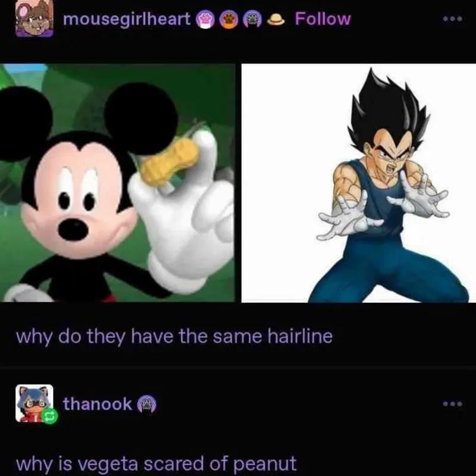Image resolution: width=476 pixels, height=476 pixels.
Task: Click the green reblog icon on thanook's avatar
Action: click(49, 416)
